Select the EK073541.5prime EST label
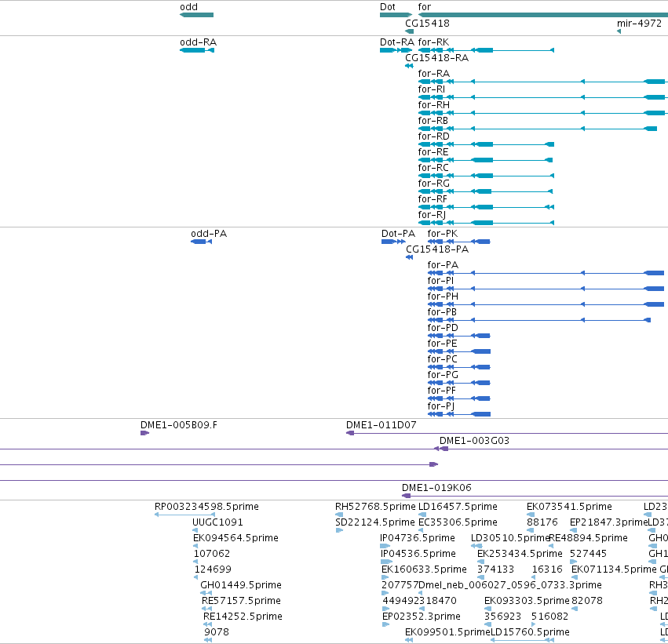Screen dimensions: 668x644 (x=570, y=507)
